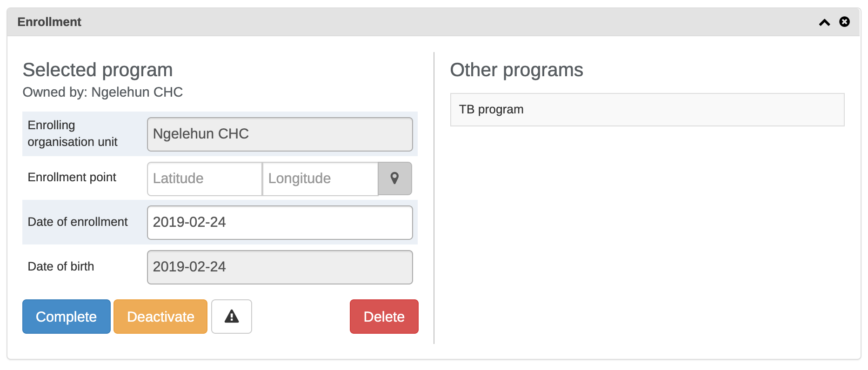
Task: Deactivate the current enrollment
Action: coord(160,317)
